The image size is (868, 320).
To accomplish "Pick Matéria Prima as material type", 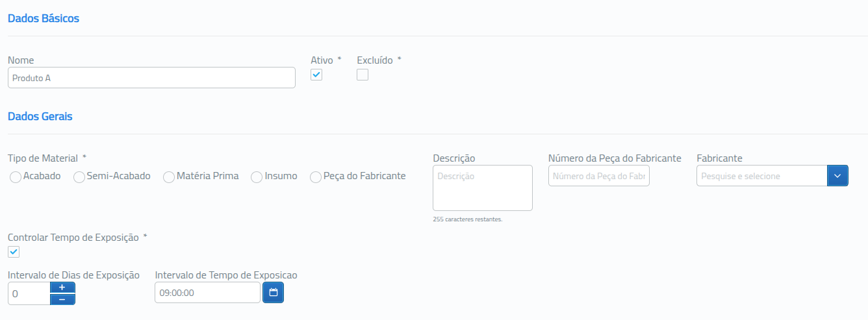I will coord(169,177).
